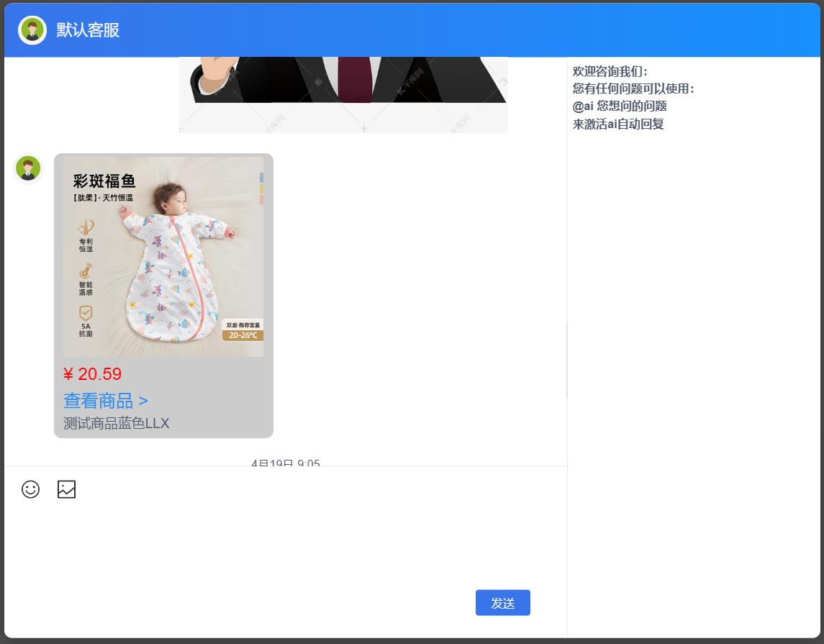Viewport: 824px width, 644px height.
Task: Click the 欢迎咨询我们 notice text
Action: [x=610, y=71]
